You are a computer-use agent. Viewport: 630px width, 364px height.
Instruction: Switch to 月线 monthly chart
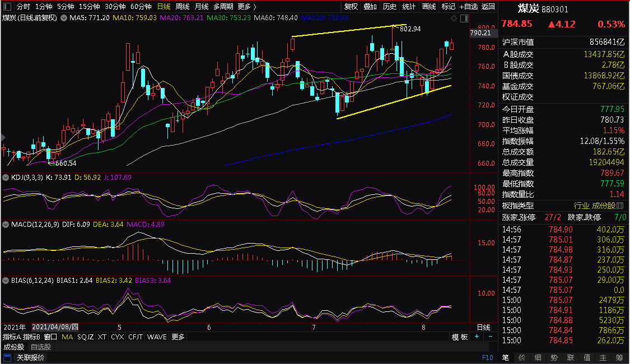201,6
